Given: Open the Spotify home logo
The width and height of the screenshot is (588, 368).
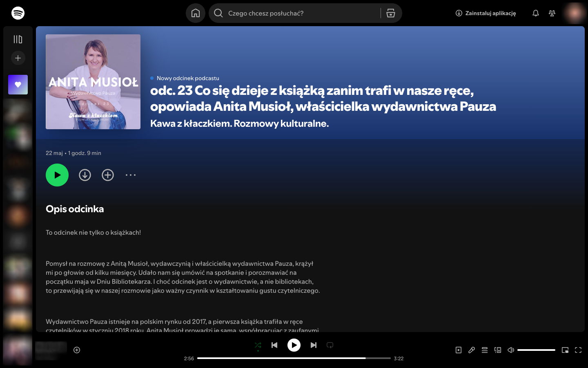Looking at the screenshot, I should click(18, 13).
